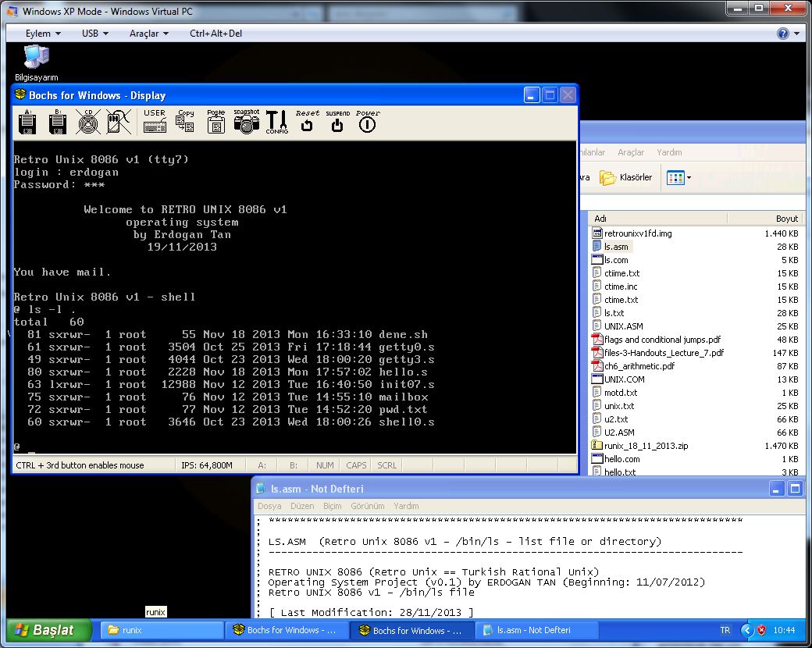812x648 pixels.
Task: Switch to the runix folder taskbar item
Action: tap(162, 630)
